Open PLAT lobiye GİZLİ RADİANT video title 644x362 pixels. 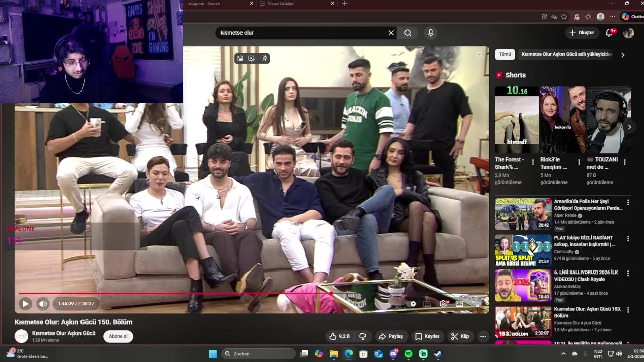[585, 241]
